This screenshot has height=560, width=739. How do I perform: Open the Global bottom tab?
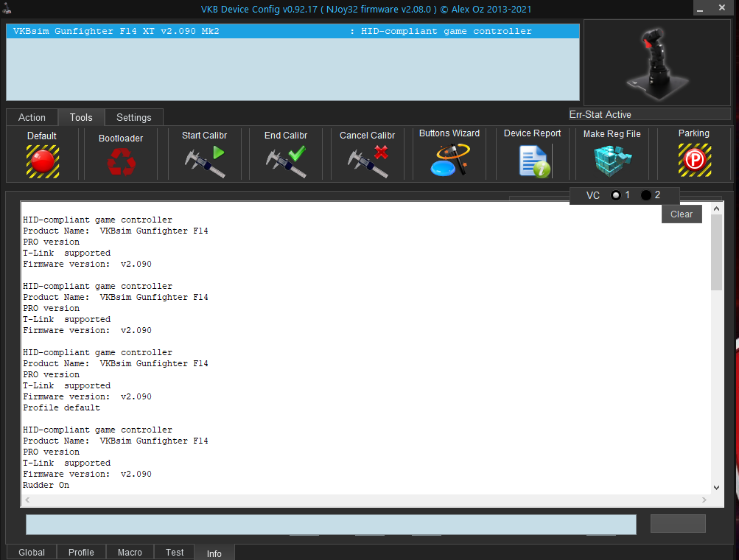tap(32, 552)
